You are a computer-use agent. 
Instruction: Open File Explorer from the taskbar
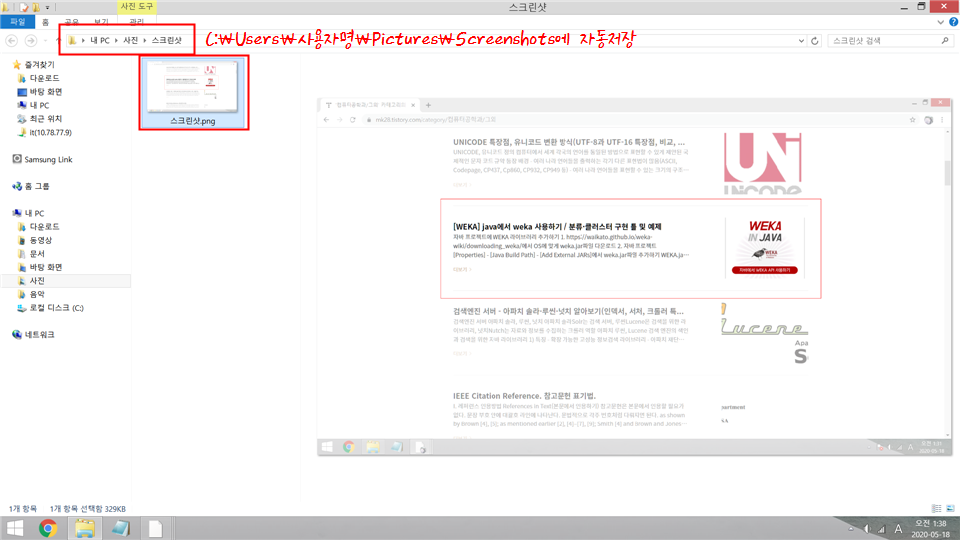pyautogui.click(x=84, y=528)
